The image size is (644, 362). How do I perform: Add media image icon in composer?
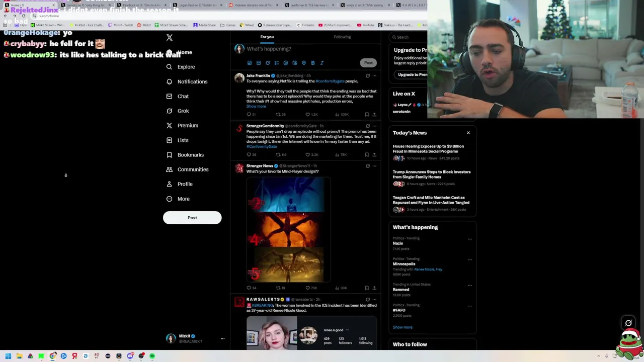pos(250,63)
